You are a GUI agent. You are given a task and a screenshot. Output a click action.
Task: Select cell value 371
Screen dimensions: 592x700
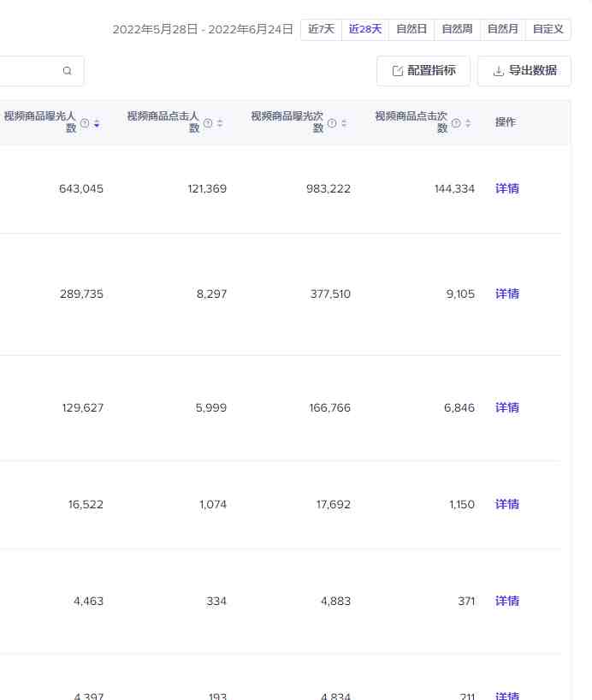tap(466, 602)
